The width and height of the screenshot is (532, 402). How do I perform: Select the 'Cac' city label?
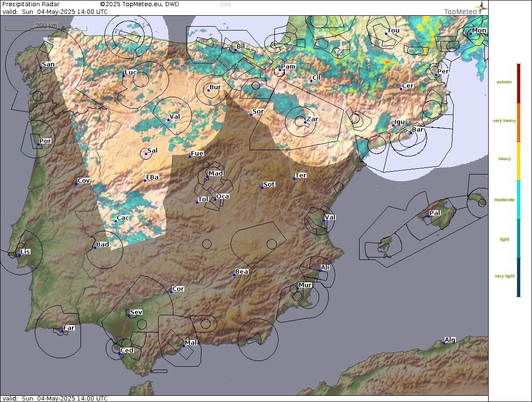pyautogui.click(x=123, y=218)
